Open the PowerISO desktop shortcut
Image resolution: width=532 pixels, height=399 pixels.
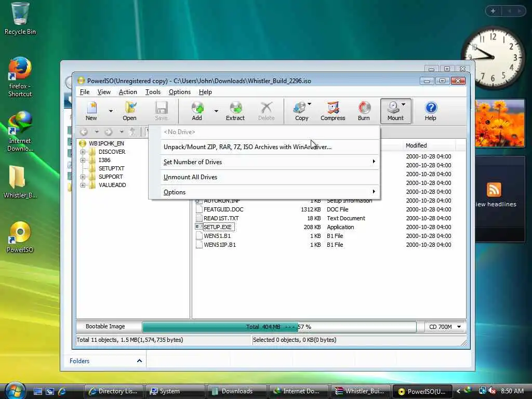[x=20, y=237]
